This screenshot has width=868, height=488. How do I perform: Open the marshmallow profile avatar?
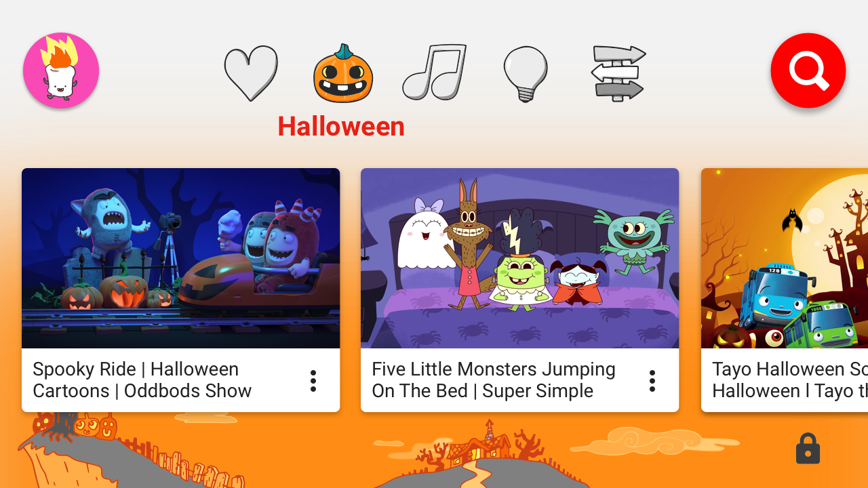61,70
